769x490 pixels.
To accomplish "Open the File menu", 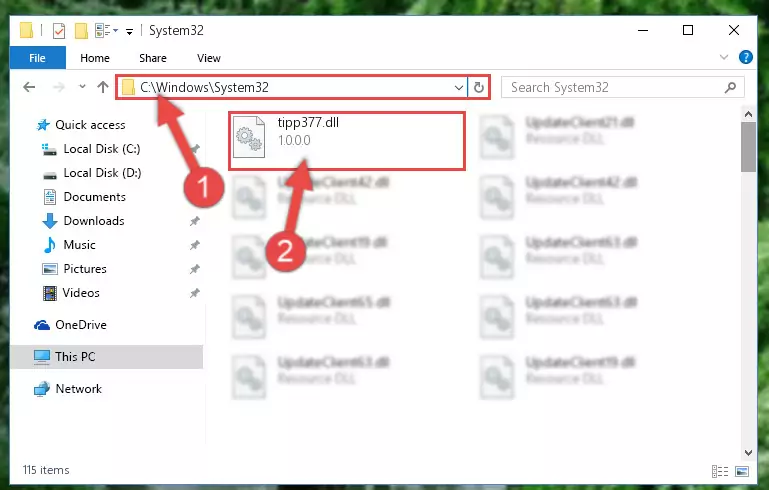I will (37, 58).
